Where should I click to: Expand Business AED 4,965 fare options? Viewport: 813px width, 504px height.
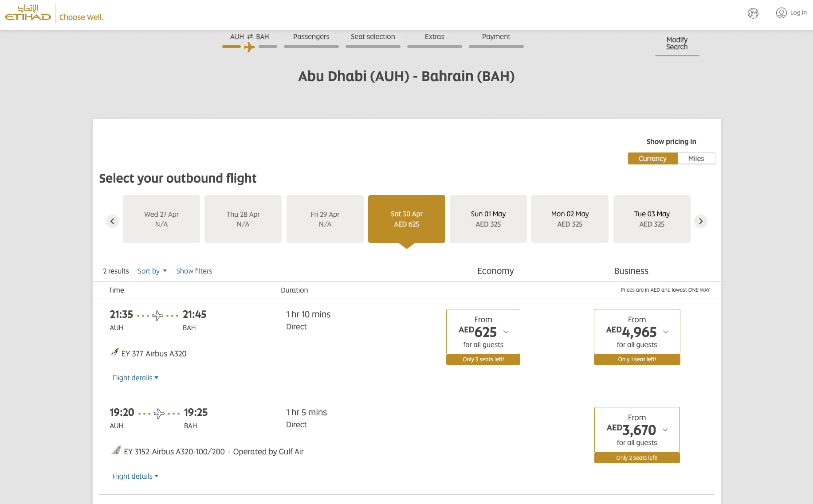637,332
